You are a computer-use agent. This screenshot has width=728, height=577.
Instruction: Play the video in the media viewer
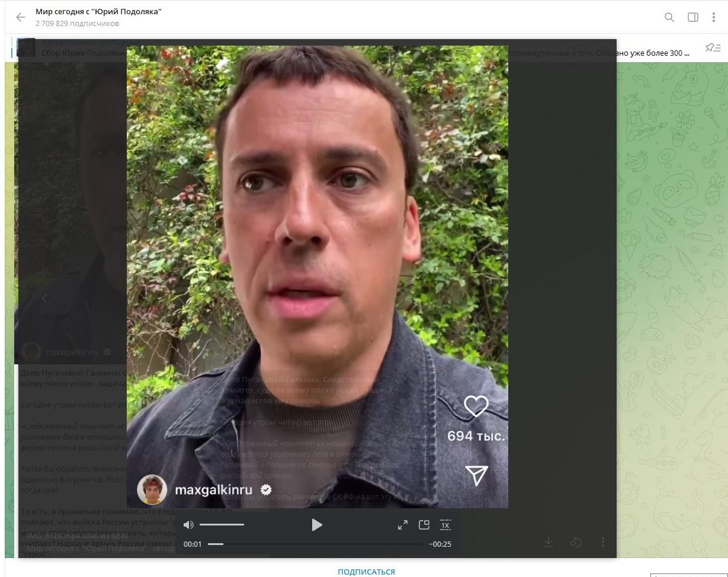coord(316,525)
